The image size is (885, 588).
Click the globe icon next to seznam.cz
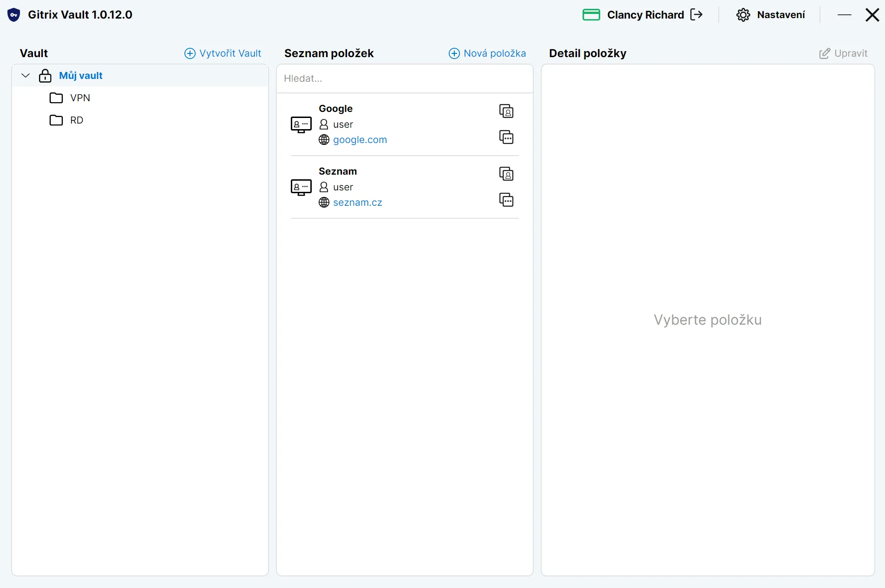(x=324, y=203)
